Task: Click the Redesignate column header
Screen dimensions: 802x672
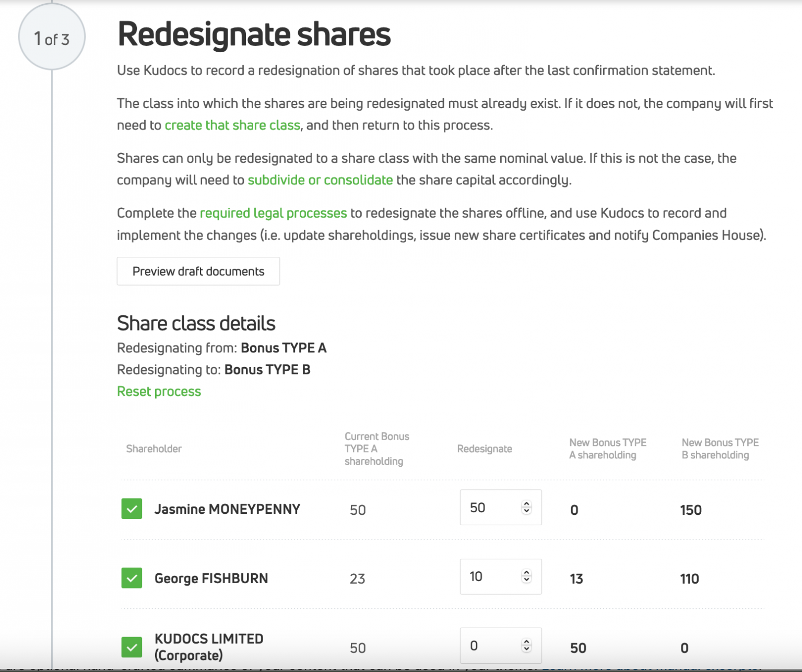Action: (485, 449)
